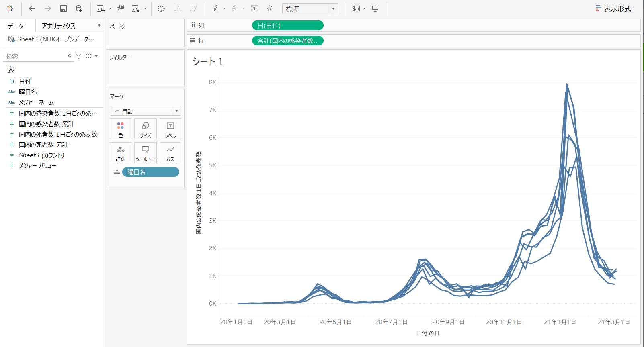Click the data pane view list icon
This screenshot has height=347, width=644.
click(89, 56)
